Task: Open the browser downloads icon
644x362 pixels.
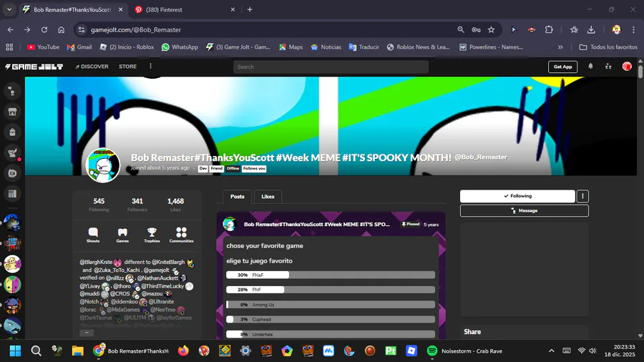Action: [x=591, y=29]
